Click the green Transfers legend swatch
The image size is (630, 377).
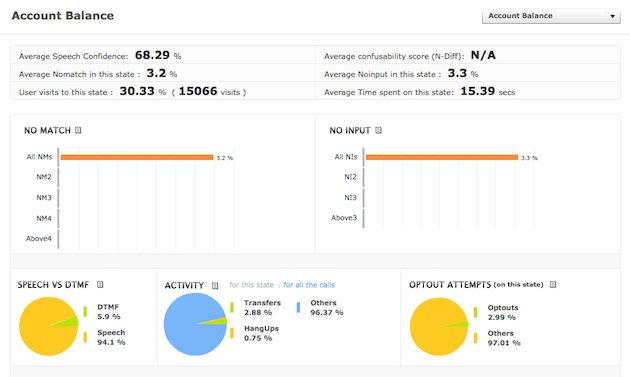pyautogui.click(x=232, y=307)
